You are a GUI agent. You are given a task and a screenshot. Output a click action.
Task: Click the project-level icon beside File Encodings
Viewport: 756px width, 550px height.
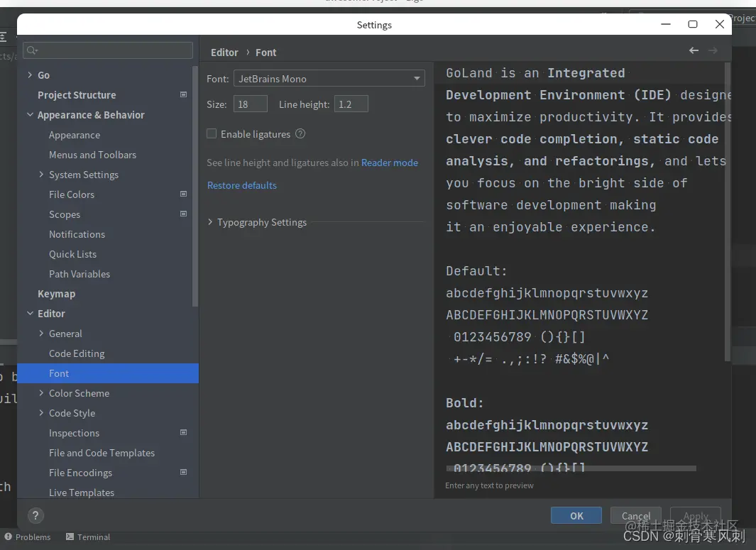(x=184, y=472)
